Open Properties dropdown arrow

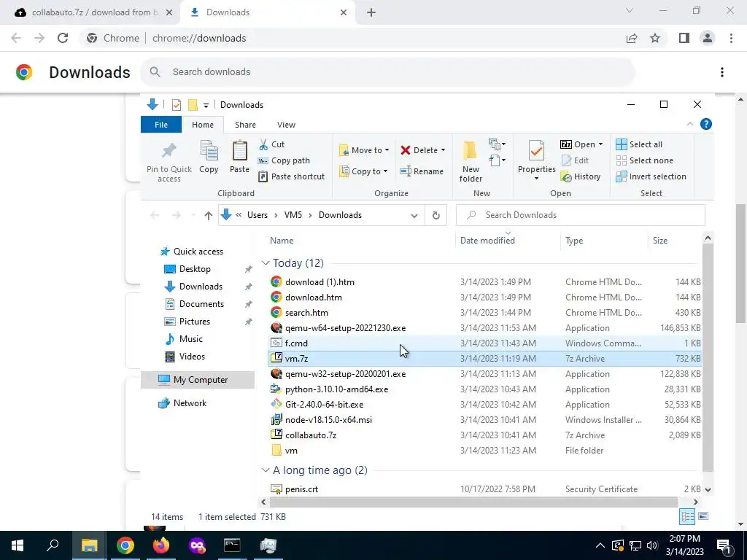pos(536,179)
